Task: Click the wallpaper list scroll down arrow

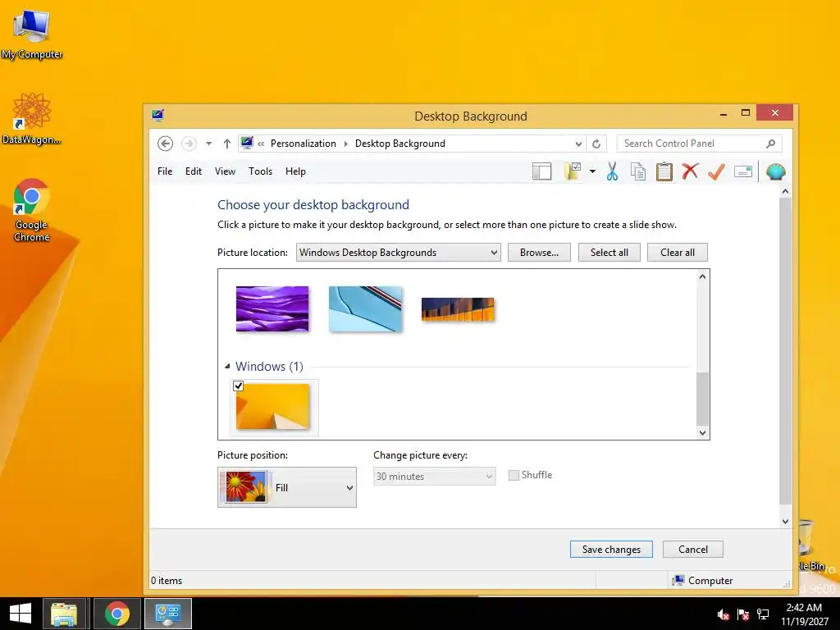Action: (x=702, y=433)
